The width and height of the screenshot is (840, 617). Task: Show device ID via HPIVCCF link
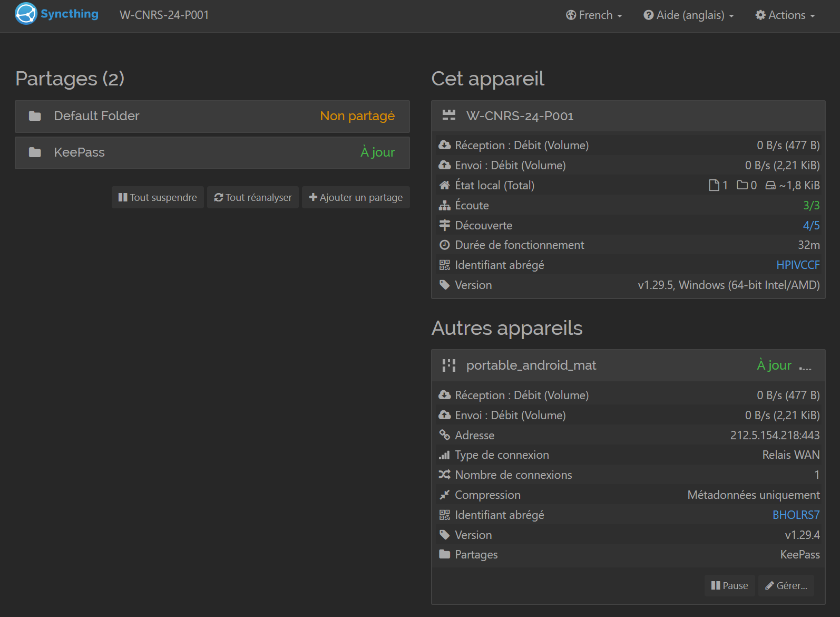(798, 265)
